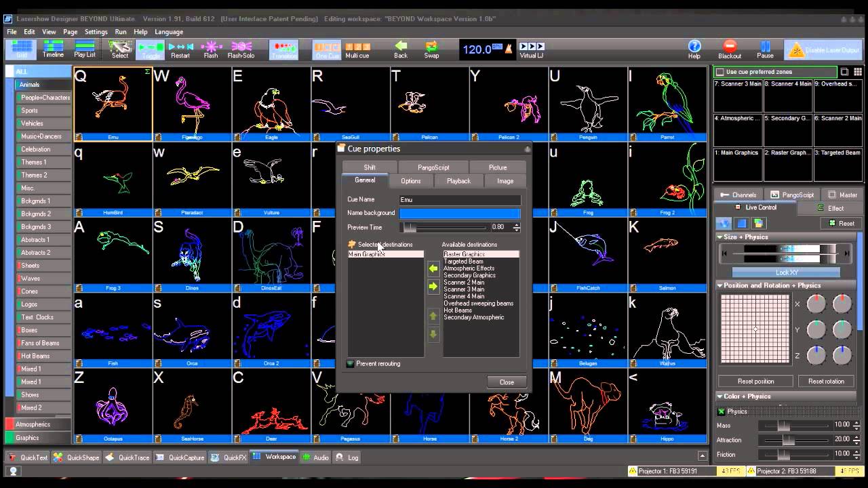Click Disable Laser Output
The height and width of the screenshot is (488, 868).
(x=823, y=49)
